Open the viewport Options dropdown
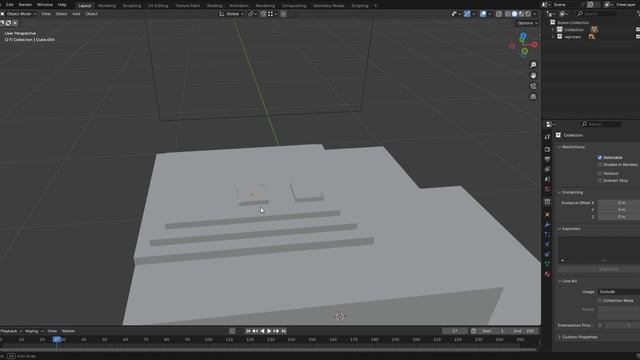Image resolution: width=640 pixels, height=360 pixels. [527, 23]
